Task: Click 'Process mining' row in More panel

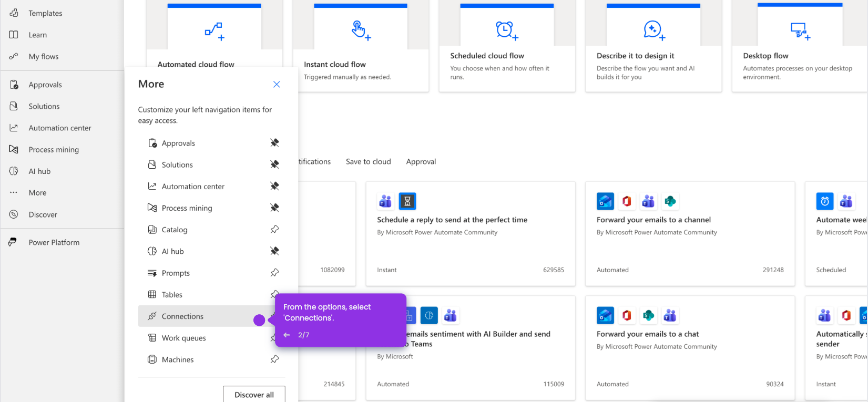Action: 211,208
